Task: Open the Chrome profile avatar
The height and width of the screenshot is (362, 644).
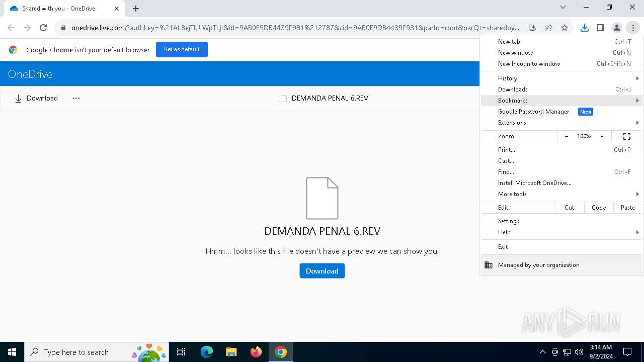Action: [616, 28]
